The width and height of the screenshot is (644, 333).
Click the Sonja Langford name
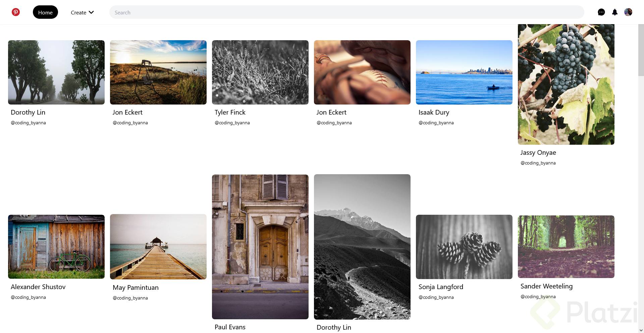441,287
